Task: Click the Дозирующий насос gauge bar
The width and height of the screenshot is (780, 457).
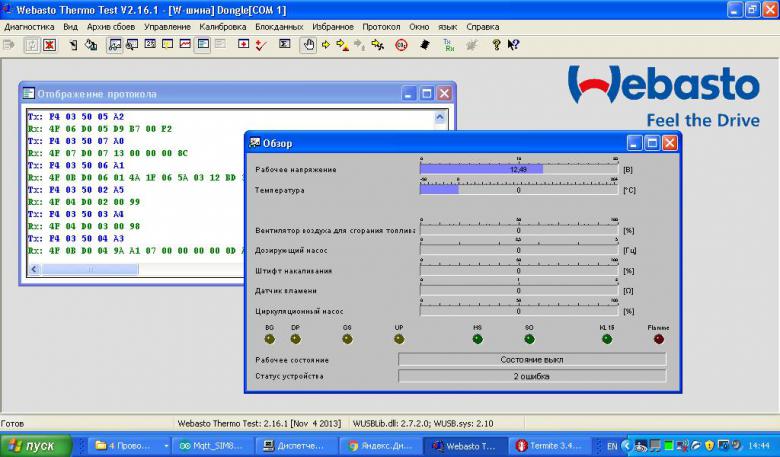Action: 519,251
